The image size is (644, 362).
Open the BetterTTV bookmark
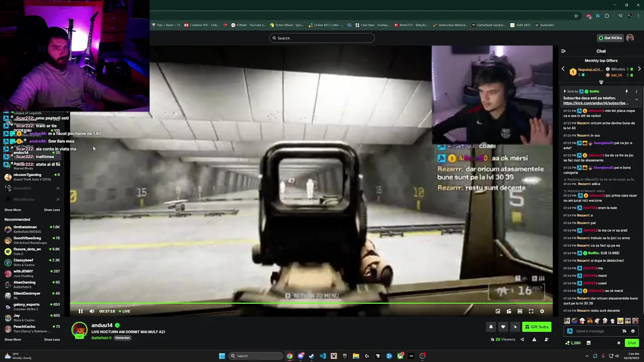411,25
